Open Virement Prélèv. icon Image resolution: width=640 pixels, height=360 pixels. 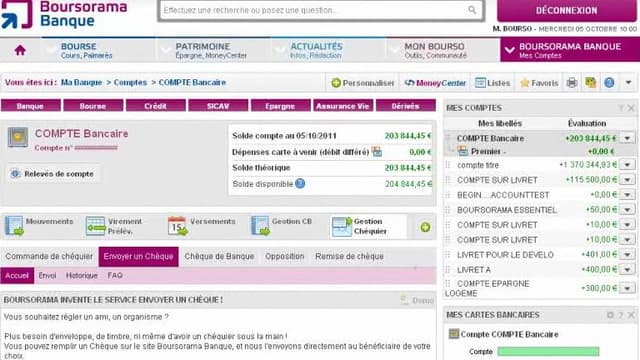pos(96,226)
